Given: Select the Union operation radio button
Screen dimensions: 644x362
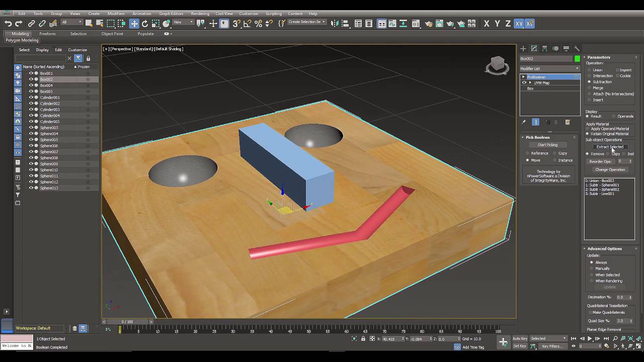Looking at the screenshot, I should (589, 70).
